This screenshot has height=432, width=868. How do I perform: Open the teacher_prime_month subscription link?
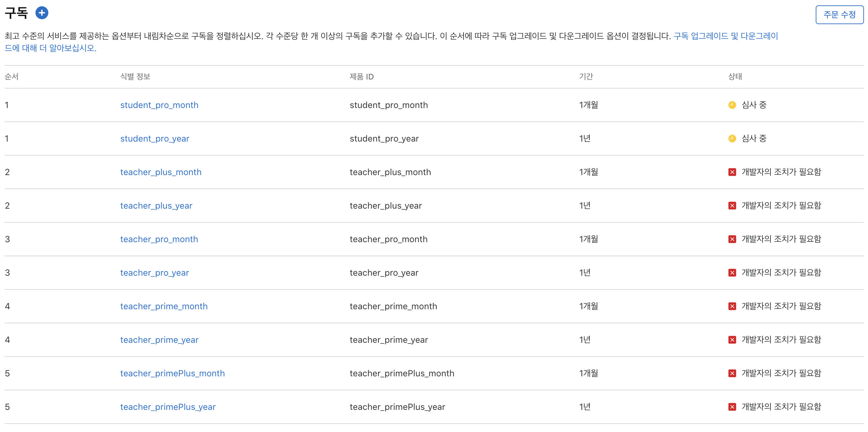(x=164, y=306)
